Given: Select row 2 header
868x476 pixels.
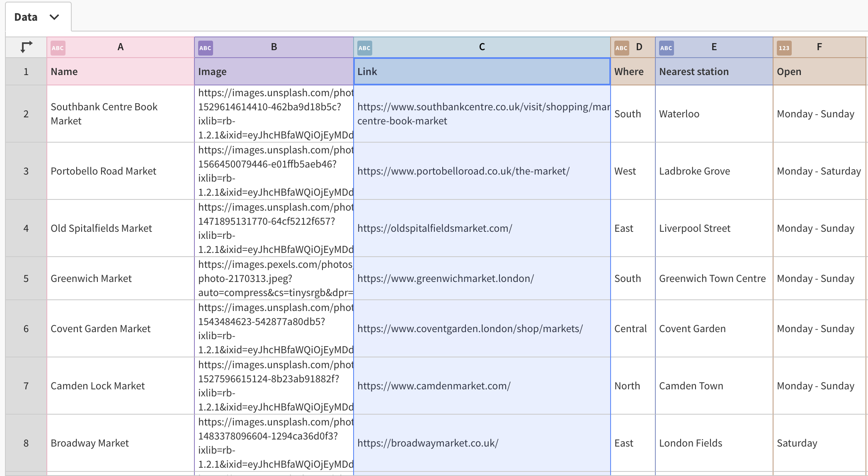Looking at the screenshot, I should tap(26, 114).
